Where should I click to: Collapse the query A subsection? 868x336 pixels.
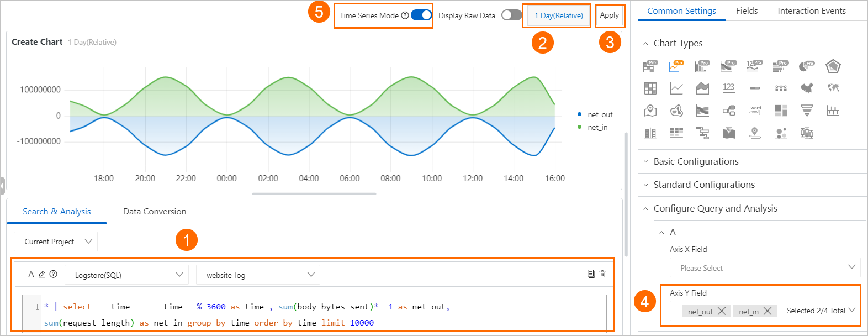[x=661, y=233]
